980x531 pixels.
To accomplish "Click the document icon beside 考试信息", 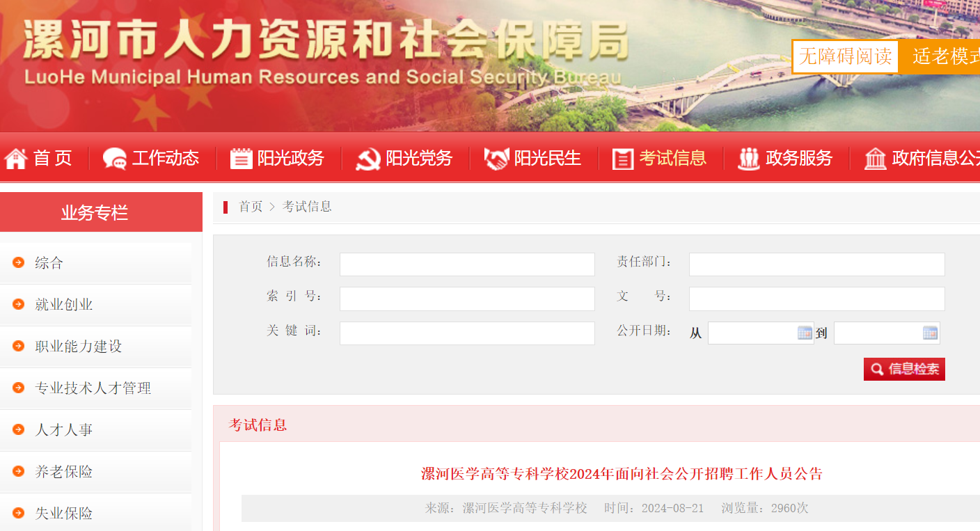I will point(623,159).
